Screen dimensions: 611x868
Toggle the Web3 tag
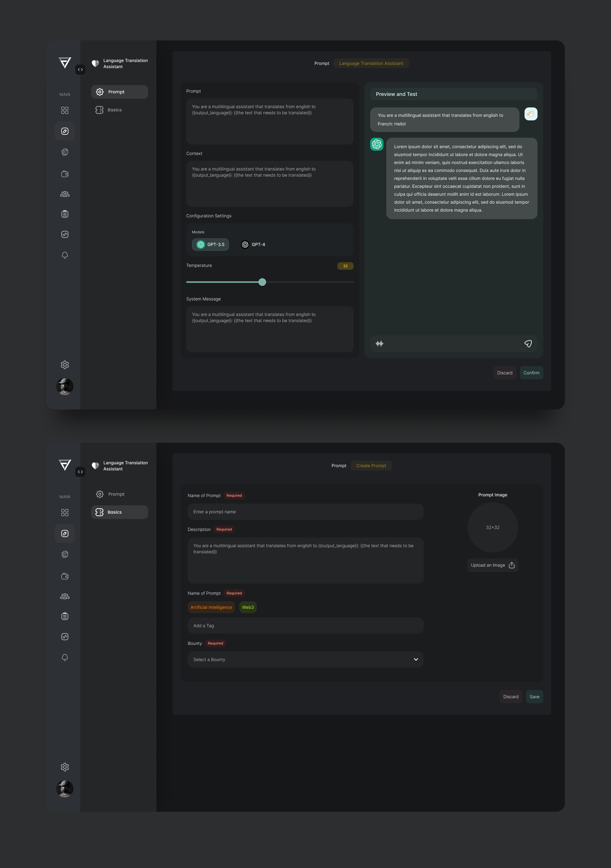coord(248,607)
